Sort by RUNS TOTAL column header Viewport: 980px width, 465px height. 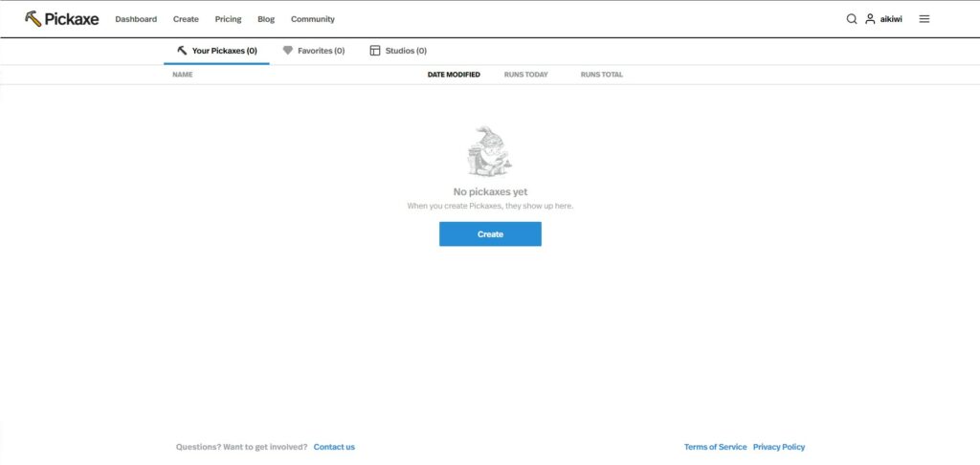coord(601,75)
